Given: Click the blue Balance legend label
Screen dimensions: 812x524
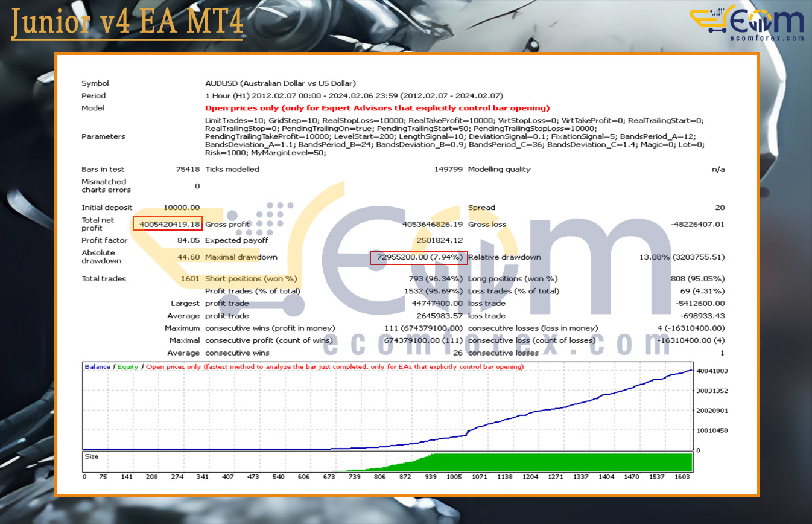Looking at the screenshot, I should (97, 366).
